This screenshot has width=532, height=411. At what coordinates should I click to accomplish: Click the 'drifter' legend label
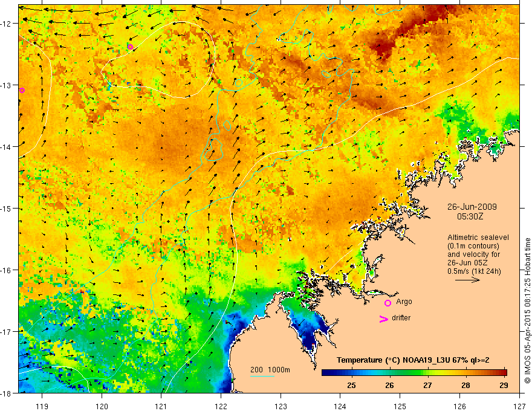coord(401,318)
